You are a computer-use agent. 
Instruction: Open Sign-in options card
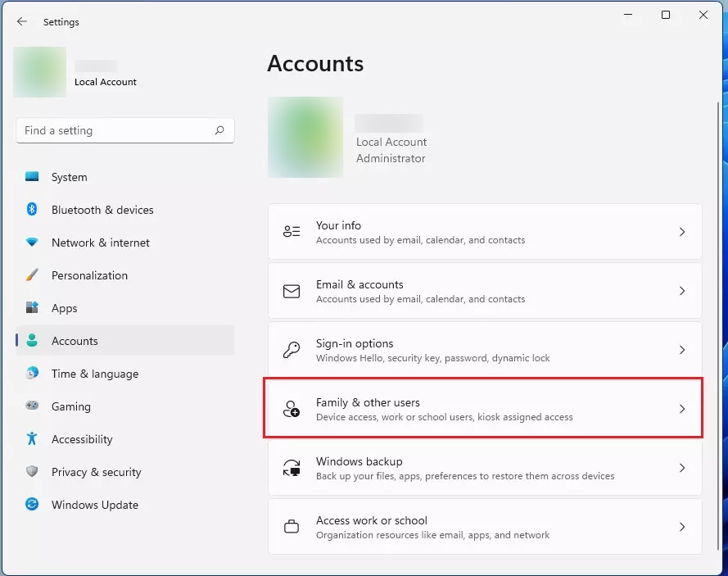(485, 350)
